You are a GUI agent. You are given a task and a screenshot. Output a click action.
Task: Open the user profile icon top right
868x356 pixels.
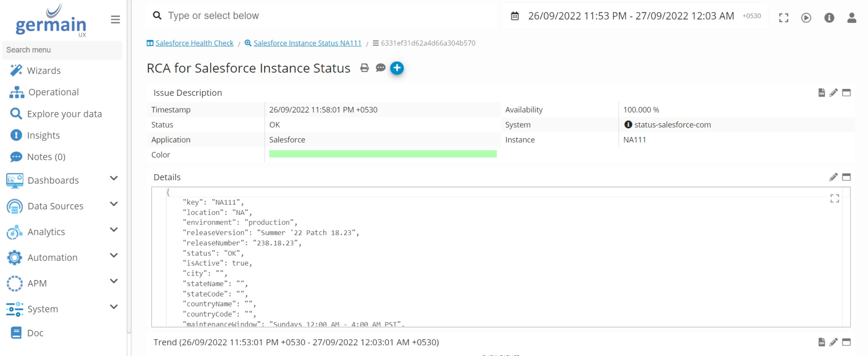pyautogui.click(x=852, y=18)
